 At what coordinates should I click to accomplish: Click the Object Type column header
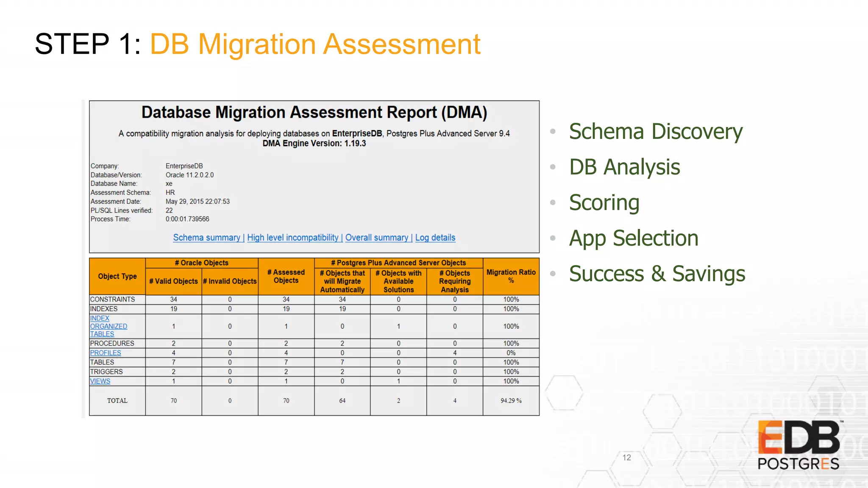point(117,276)
